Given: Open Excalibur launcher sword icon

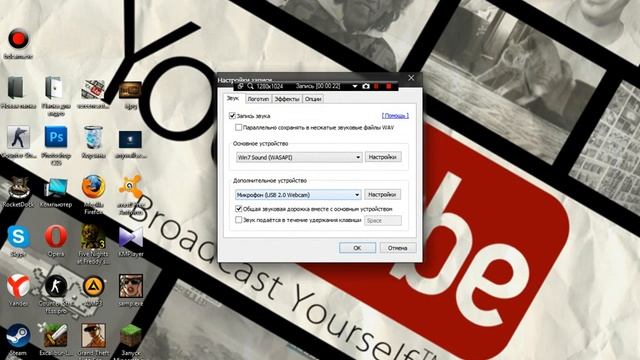Looking at the screenshot, I should click(x=56, y=336).
